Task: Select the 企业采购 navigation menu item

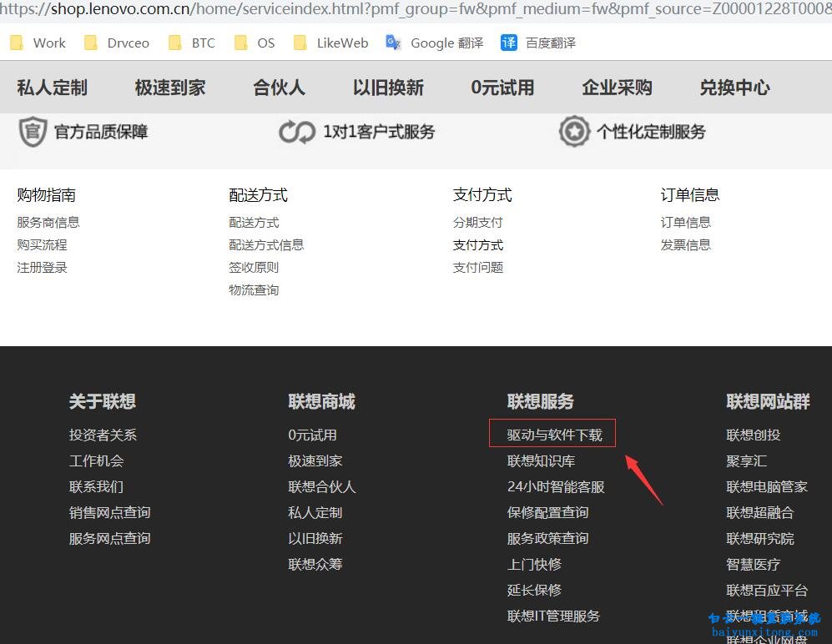Action: point(617,87)
